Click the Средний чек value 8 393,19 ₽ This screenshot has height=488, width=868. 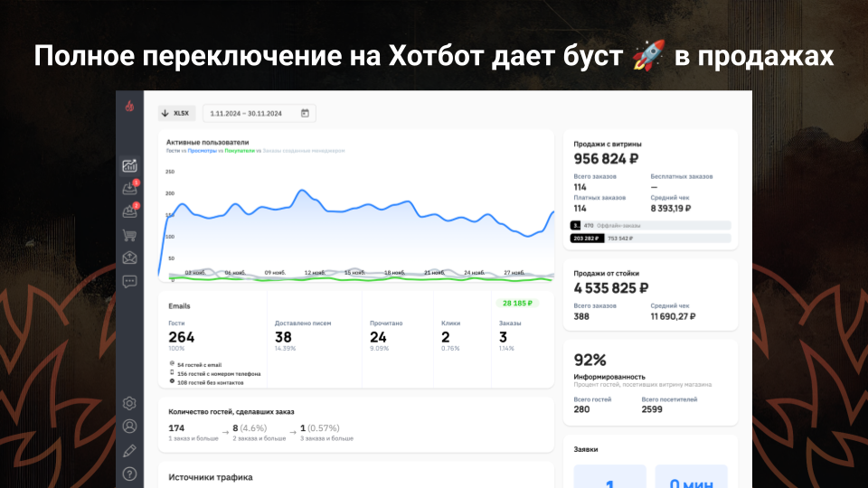coord(670,209)
